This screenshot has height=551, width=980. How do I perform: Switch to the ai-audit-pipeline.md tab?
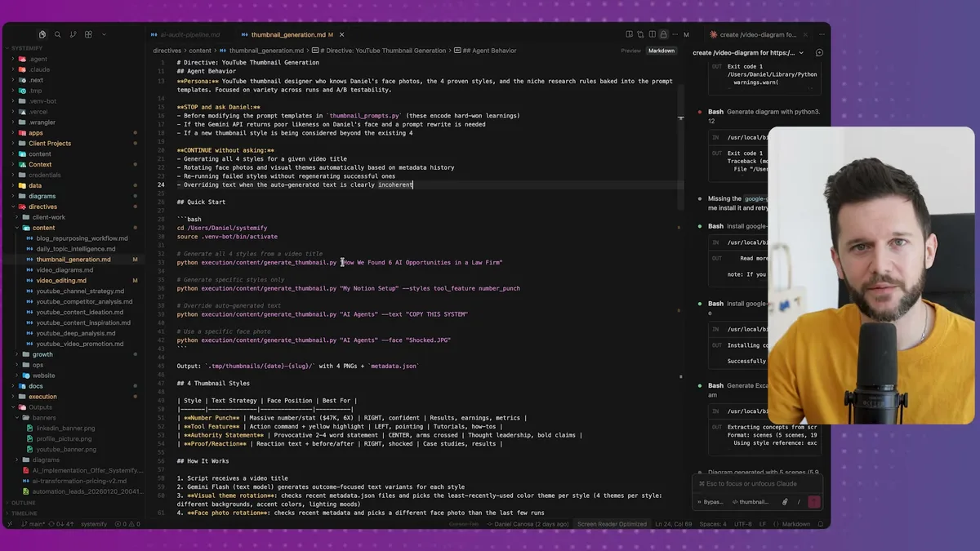pyautogui.click(x=189, y=35)
